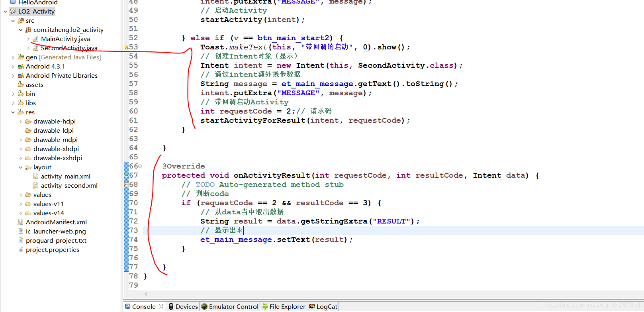Image resolution: width=644 pixels, height=312 pixels.
Task: Click the left arrow of the editor horizontal scrollbar
Action: click(x=146, y=294)
